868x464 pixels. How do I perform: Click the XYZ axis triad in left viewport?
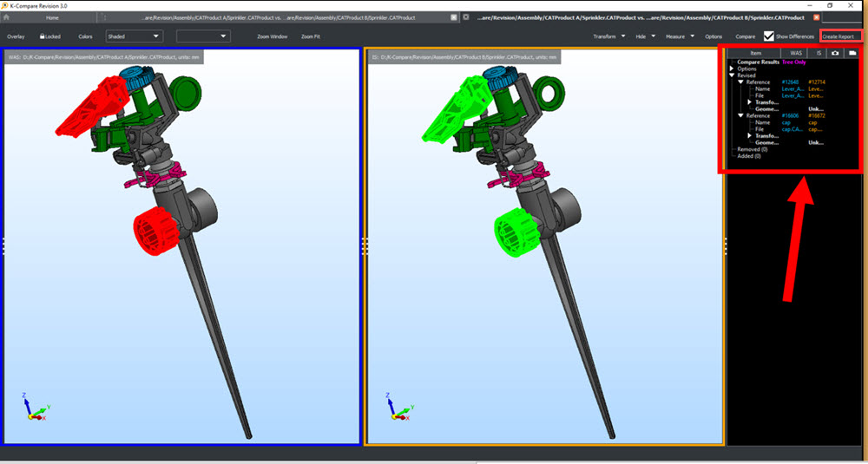click(35, 408)
